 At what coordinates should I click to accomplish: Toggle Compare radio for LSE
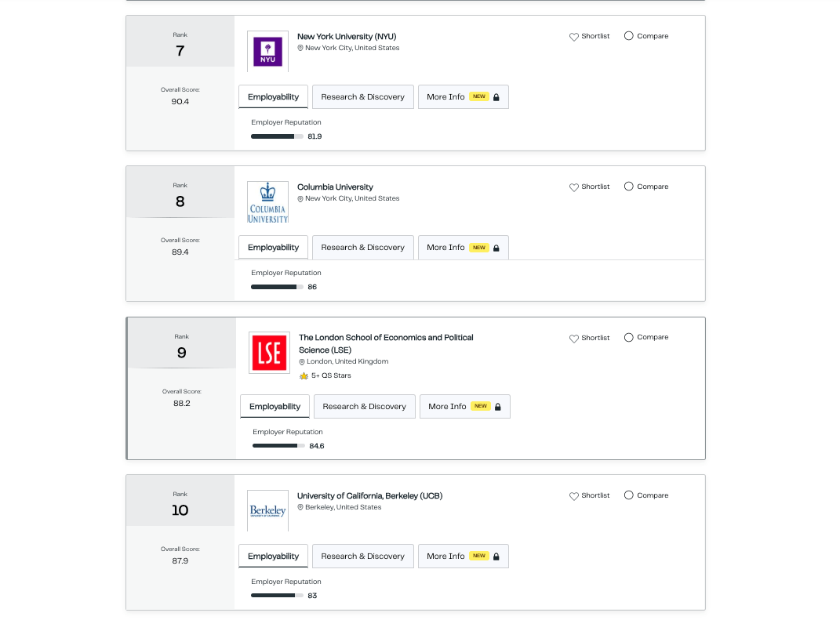[x=629, y=337]
